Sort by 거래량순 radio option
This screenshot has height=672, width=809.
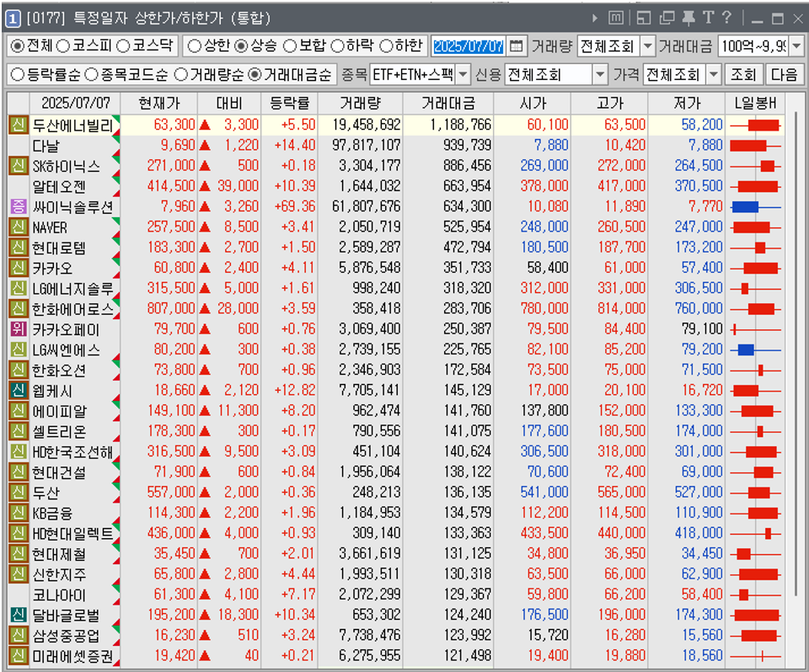180,75
